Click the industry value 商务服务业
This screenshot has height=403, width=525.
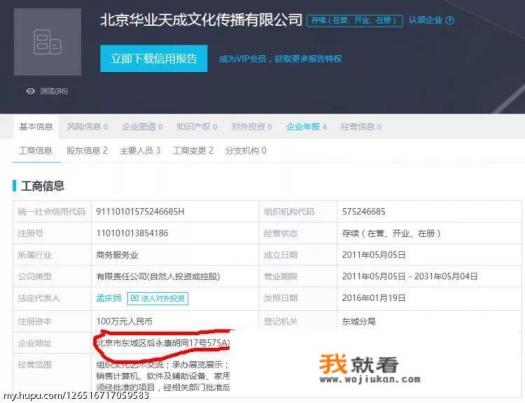coord(117,255)
